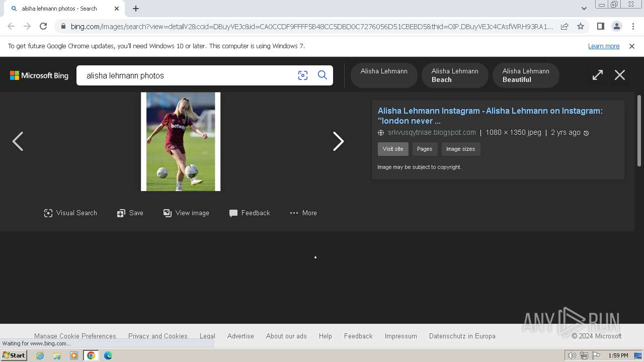
Task: Open media player taskbar icon
Action: (74, 355)
